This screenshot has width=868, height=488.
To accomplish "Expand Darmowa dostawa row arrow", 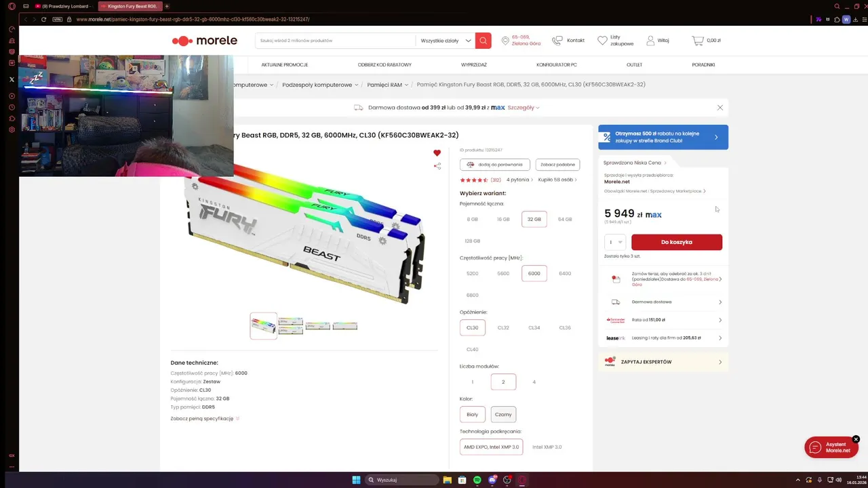I will pos(720,302).
